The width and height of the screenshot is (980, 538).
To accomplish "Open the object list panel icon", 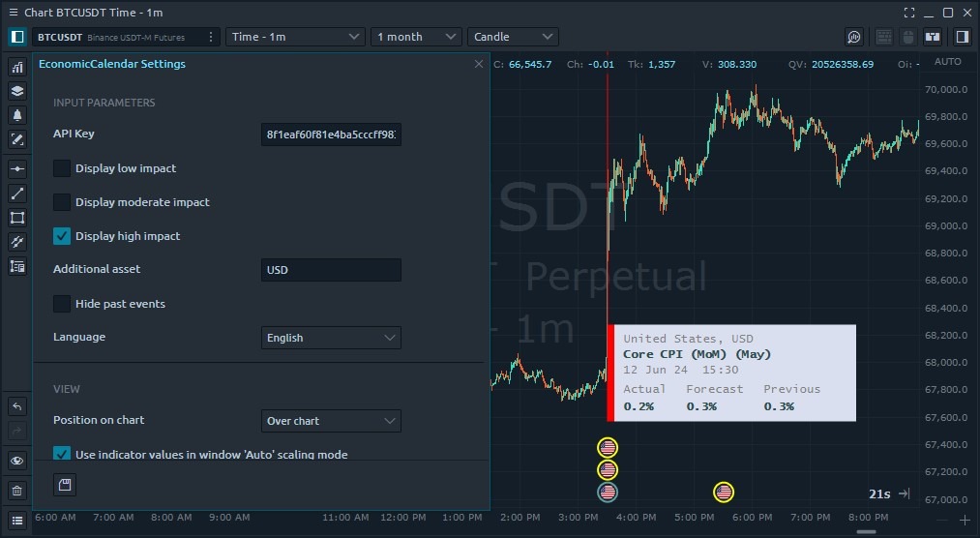I will coord(17,267).
